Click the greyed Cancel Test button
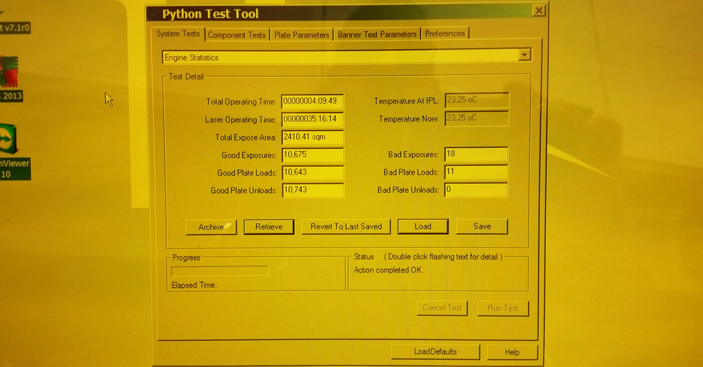Viewport: 703px width, 367px height. coord(442,308)
